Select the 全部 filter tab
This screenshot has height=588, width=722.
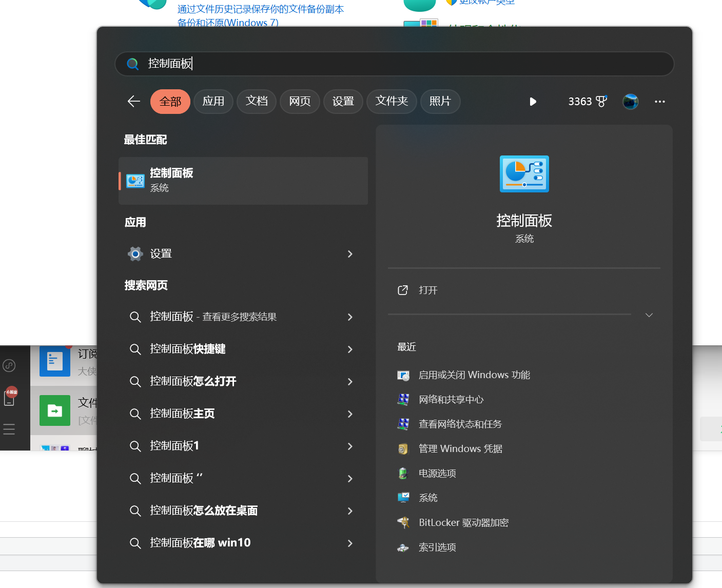click(170, 102)
